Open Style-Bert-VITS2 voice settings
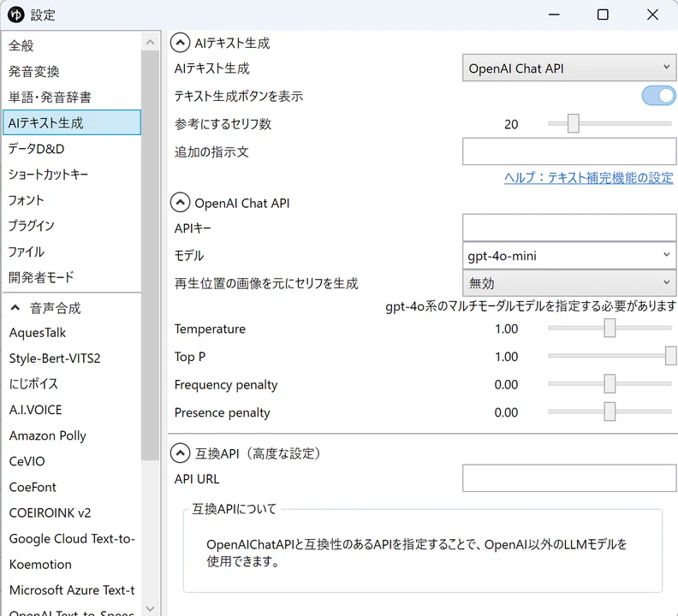 click(72, 358)
